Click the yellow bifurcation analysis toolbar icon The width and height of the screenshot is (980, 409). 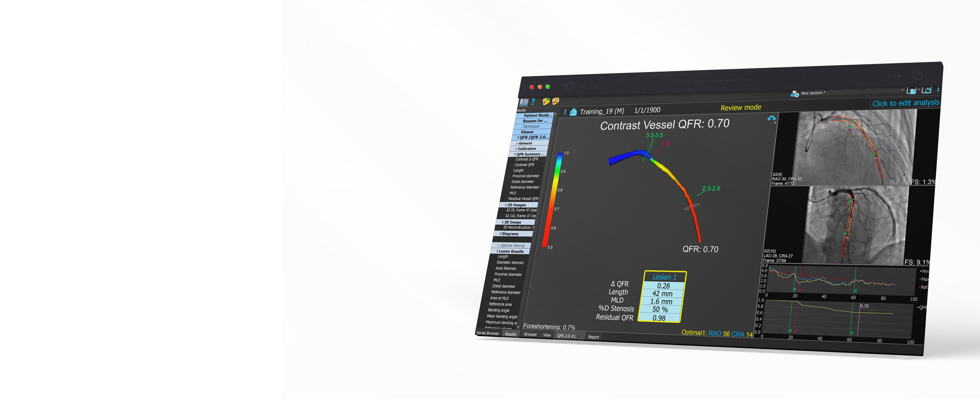pyautogui.click(x=556, y=101)
